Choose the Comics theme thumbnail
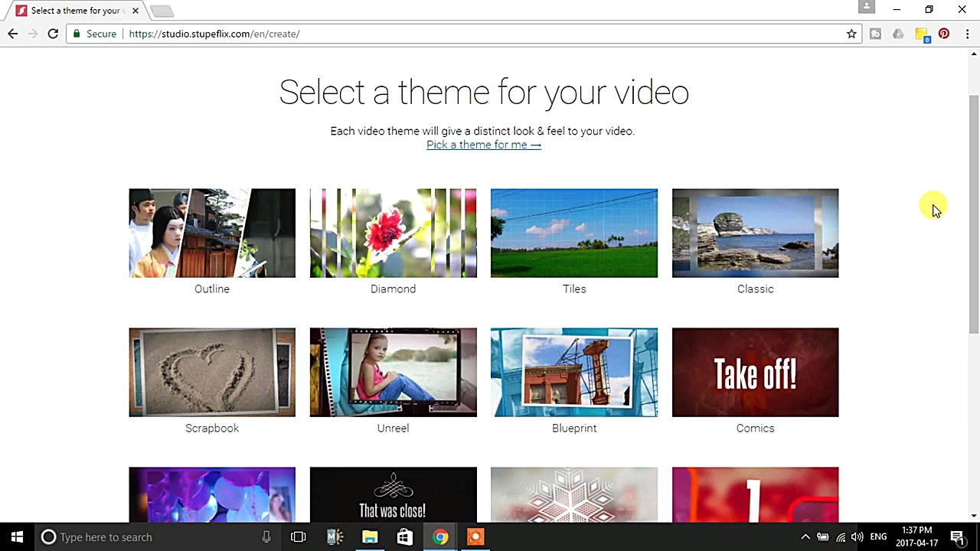The width and height of the screenshot is (980, 551). (x=755, y=373)
